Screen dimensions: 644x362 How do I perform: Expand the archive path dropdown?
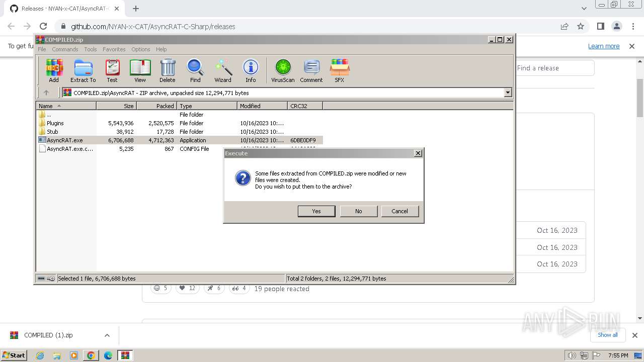tap(508, 93)
